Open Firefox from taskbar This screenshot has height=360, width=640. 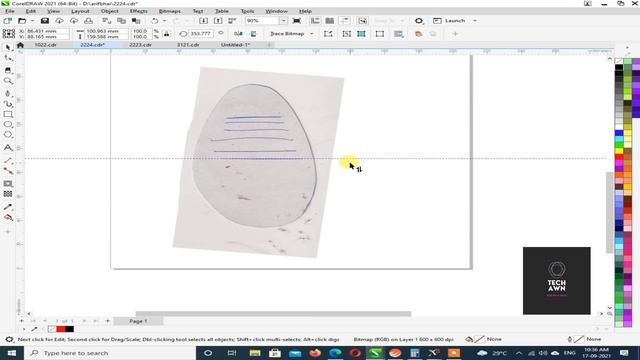pyautogui.click(x=315, y=353)
